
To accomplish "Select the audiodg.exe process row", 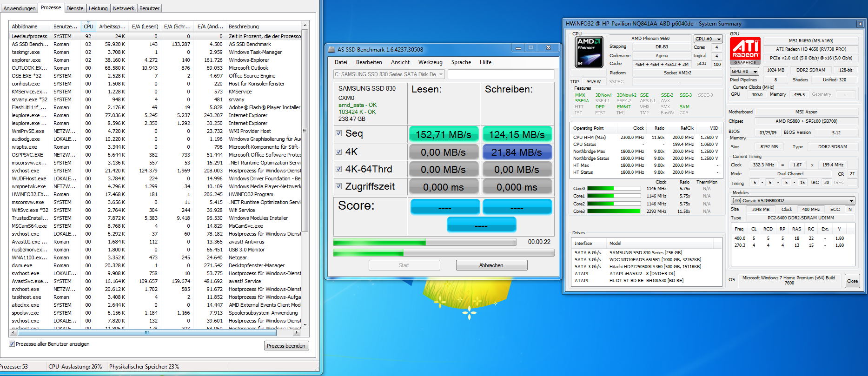I will pyautogui.click(x=155, y=139).
